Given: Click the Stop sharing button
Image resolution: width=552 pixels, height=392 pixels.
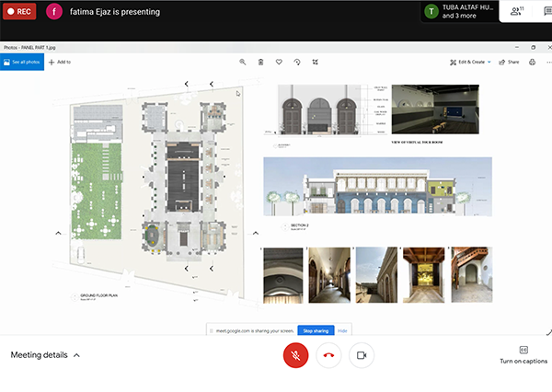Looking at the screenshot, I should (x=315, y=330).
